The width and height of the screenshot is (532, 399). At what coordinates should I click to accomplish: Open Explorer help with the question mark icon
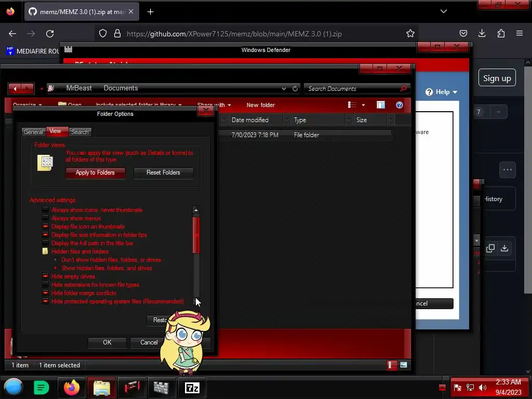400,105
